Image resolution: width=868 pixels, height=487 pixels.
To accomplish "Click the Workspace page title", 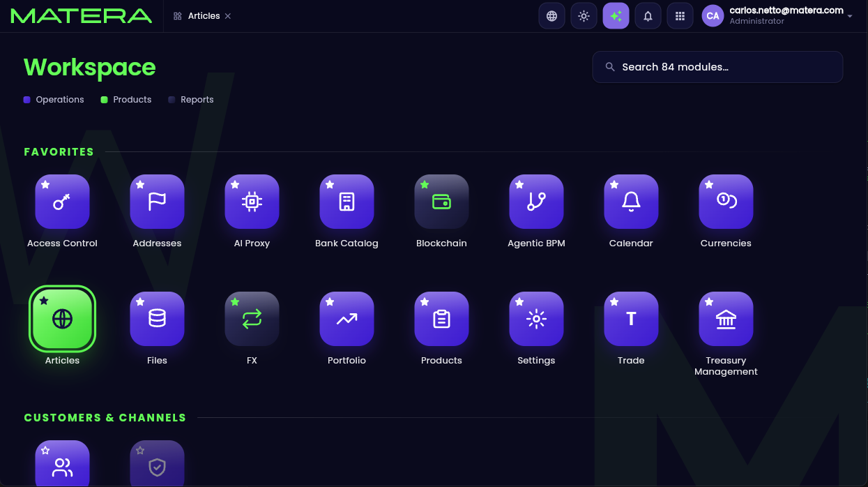I will tap(90, 67).
